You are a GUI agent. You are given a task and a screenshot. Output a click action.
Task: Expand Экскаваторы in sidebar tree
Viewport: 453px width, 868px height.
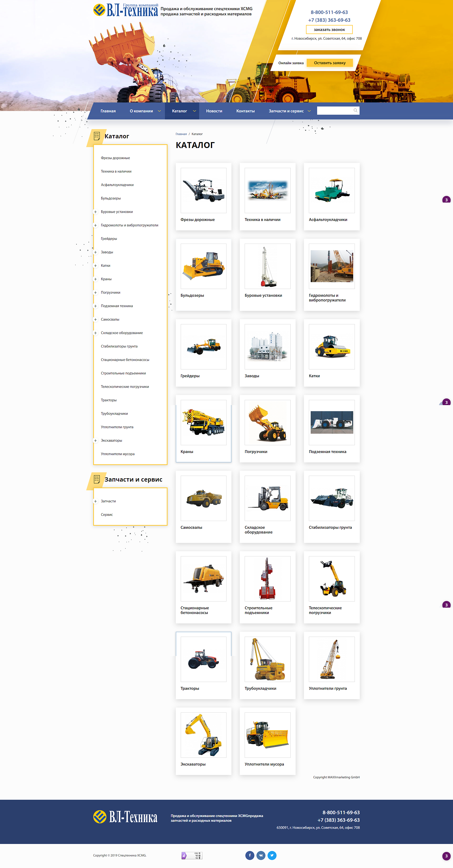point(95,441)
